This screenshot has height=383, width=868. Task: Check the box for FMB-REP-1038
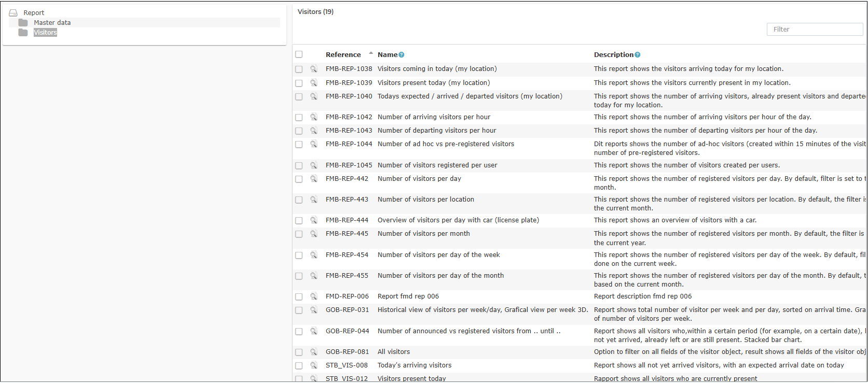tap(299, 69)
